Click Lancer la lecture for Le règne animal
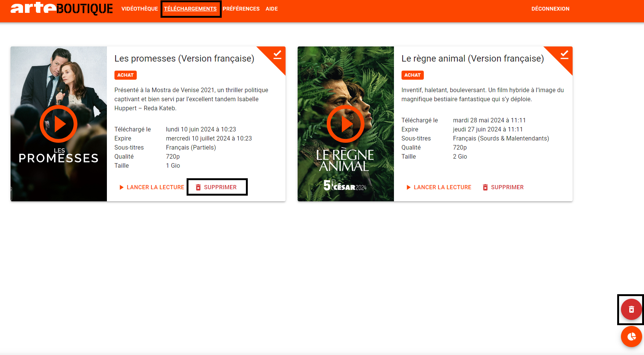Image resolution: width=644 pixels, height=355 pixels. click(439, 187)
